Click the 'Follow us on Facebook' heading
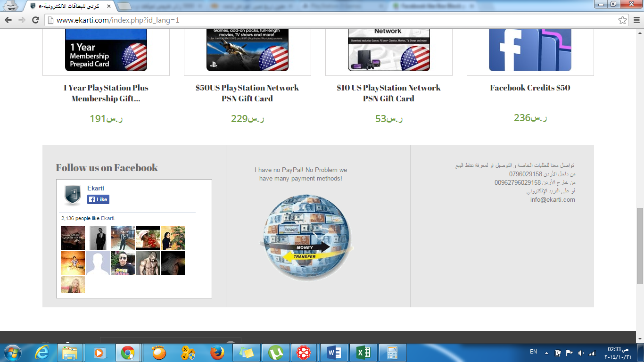Screen dimensions: 644x362 pos(107,167)
